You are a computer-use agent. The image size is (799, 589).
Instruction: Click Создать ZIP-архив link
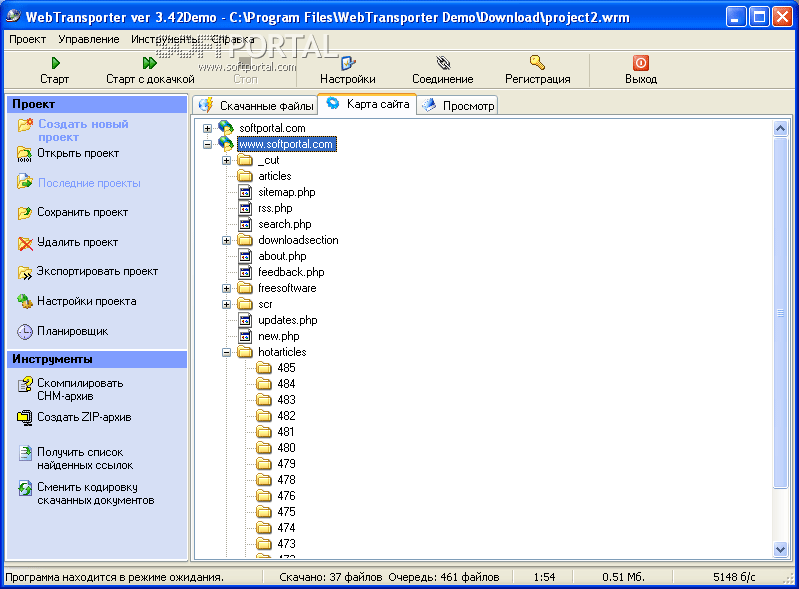(x=84, y=417)
